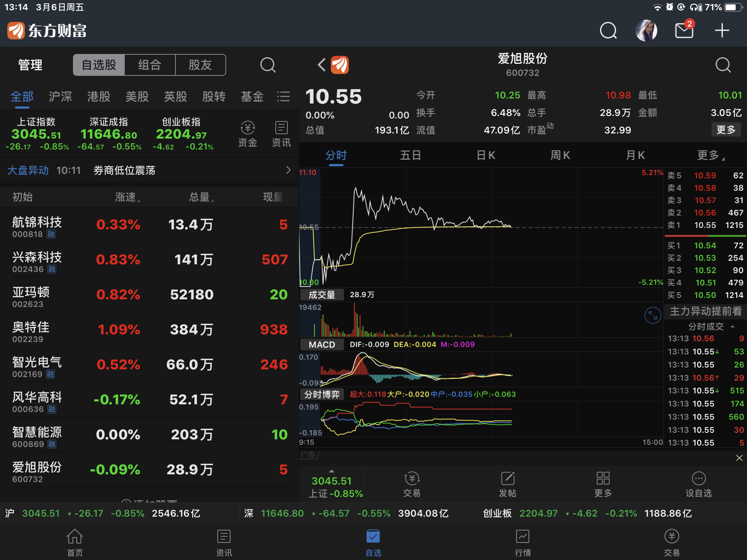
Task: Open 资讯 tab in bottom navigation
Action: (x=224, y=542)
